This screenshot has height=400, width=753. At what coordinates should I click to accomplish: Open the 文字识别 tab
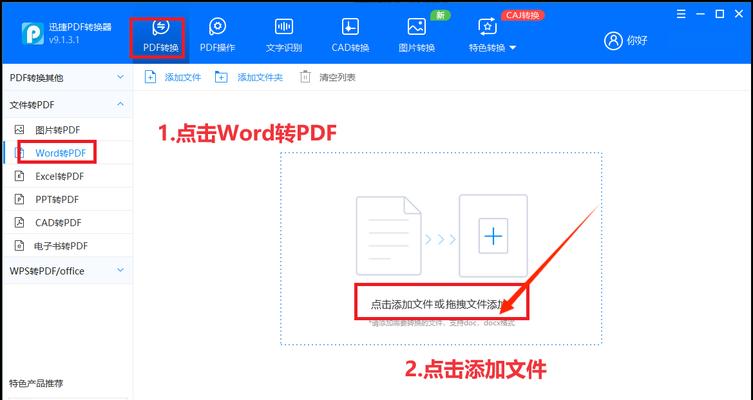tap(284, 36)
